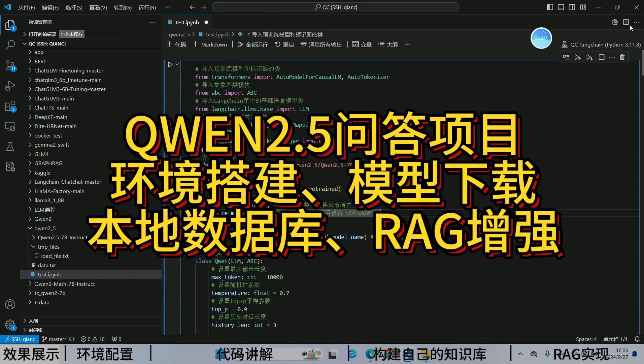
Task: Open run cell options dropdown arrow
Action: click(177, 64)
